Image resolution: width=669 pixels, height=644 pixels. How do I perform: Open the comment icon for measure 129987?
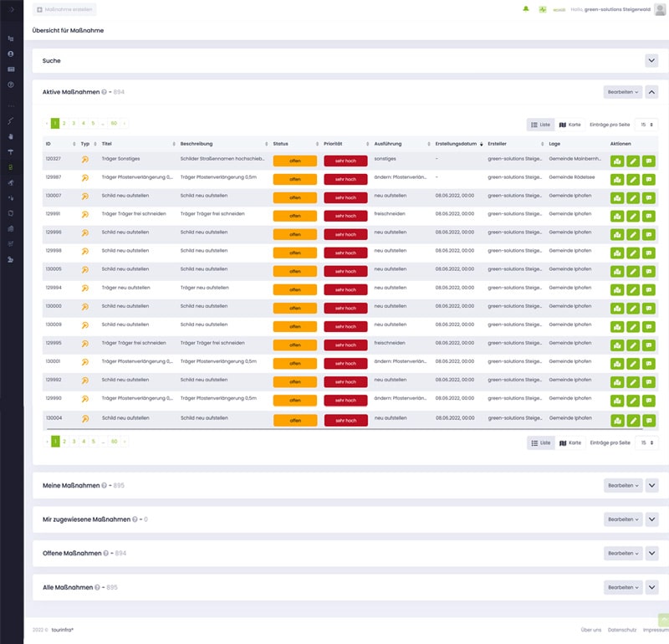tap(648, 180)
